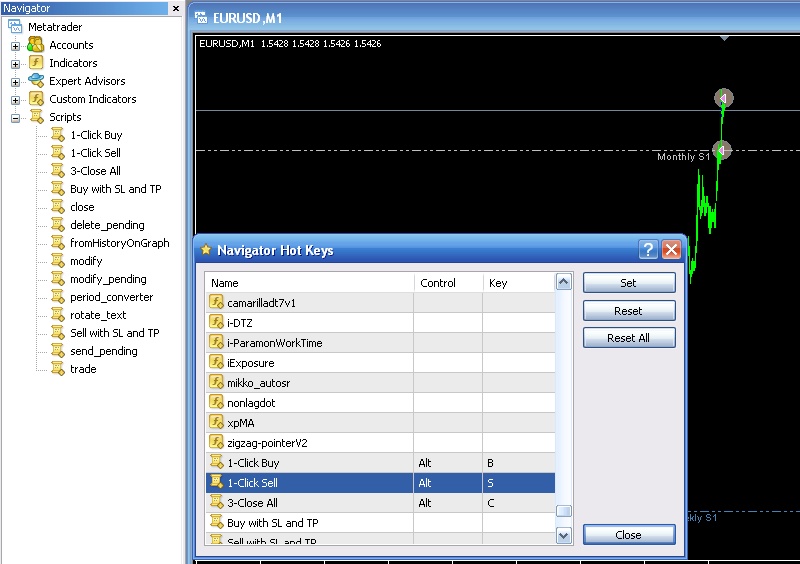Click the fromHistoryOnGraph script icon
800x564 pixels.
pyautogui.click(x=58, y=242)
